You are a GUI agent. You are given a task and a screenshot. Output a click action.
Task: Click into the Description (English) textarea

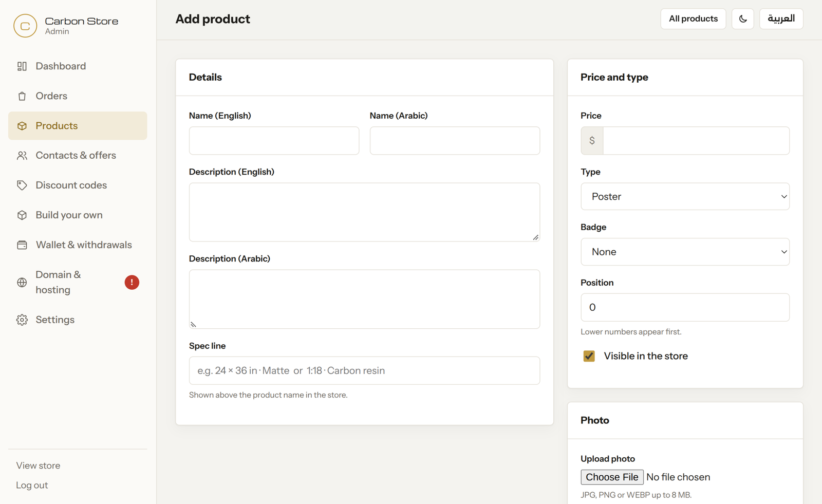tap(364, 212)
